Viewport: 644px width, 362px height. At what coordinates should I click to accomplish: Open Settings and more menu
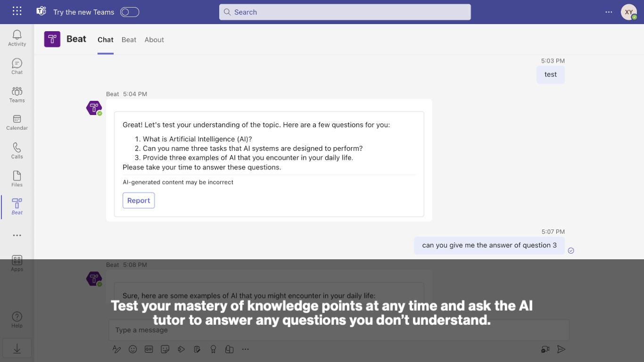click(x=609, y=12)
